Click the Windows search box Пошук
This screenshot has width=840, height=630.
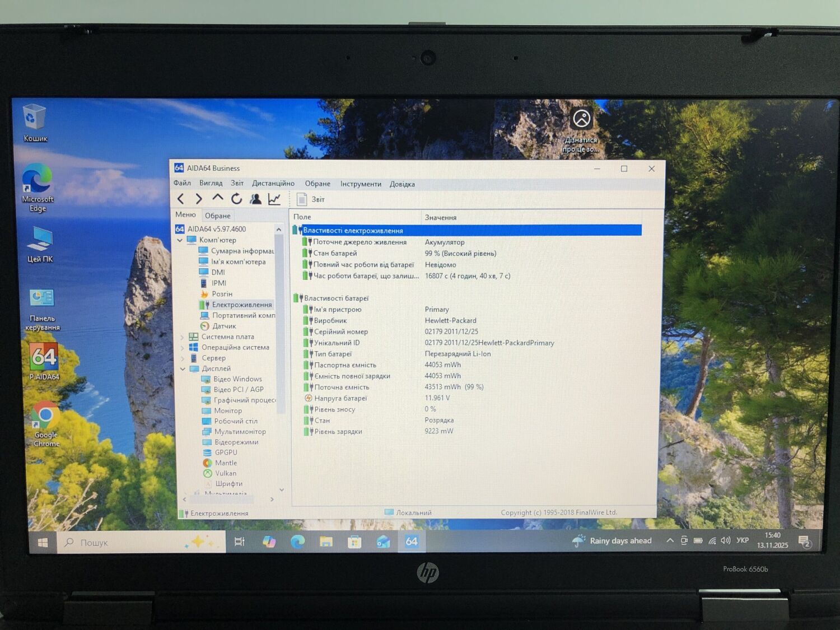(x=140, y=542)
